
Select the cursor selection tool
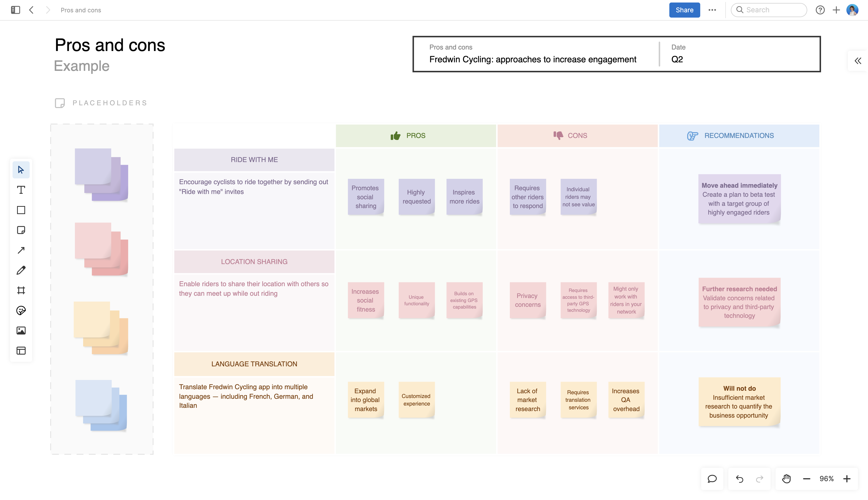21,169
